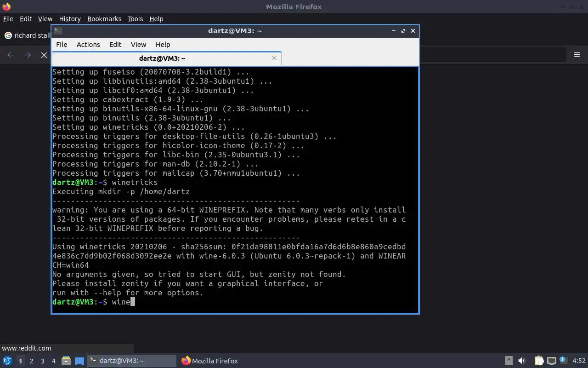Viewport: 588px width, 368px height.
Task: Activate the Mozilla Firefox taskbar button
Action: click(210, 361)
